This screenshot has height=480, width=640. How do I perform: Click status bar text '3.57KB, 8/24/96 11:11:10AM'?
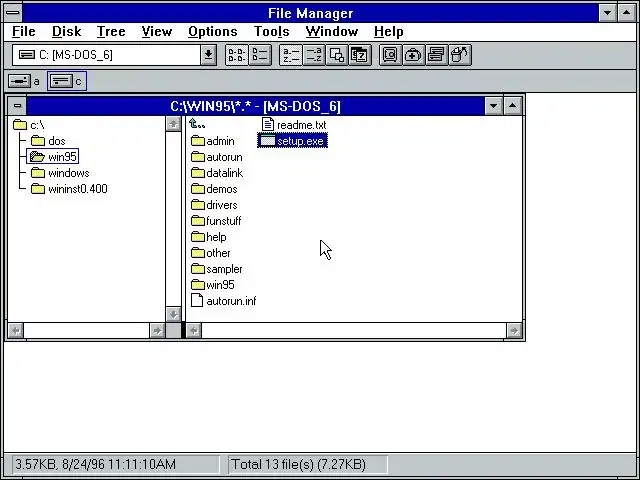point(96,464)
